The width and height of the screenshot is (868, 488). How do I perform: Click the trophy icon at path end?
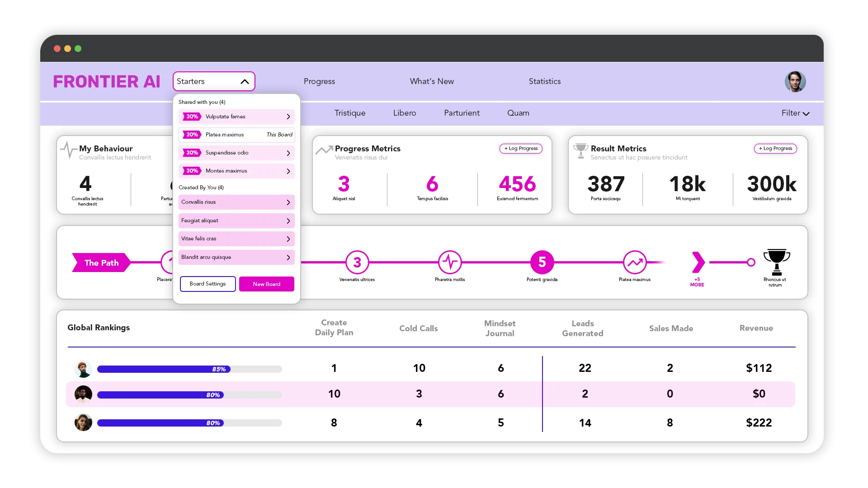[x=776, y=262]
